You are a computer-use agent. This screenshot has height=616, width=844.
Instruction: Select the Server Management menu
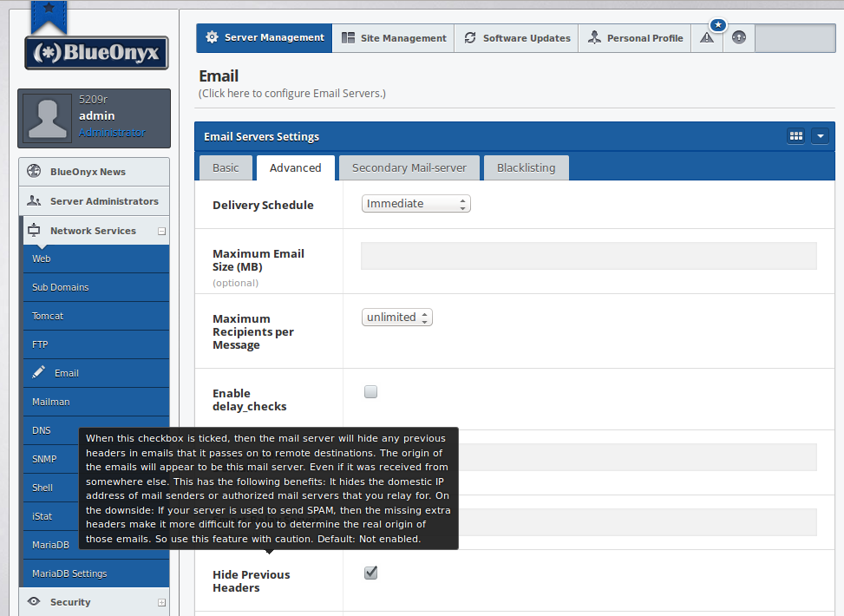(265, 37)
